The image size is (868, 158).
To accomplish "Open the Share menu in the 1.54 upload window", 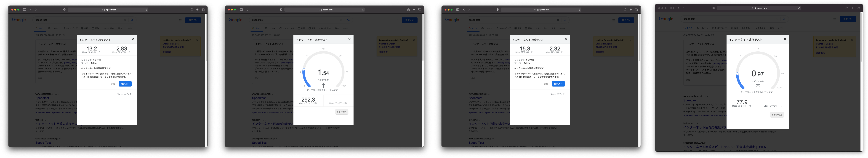I will point(408,9).
